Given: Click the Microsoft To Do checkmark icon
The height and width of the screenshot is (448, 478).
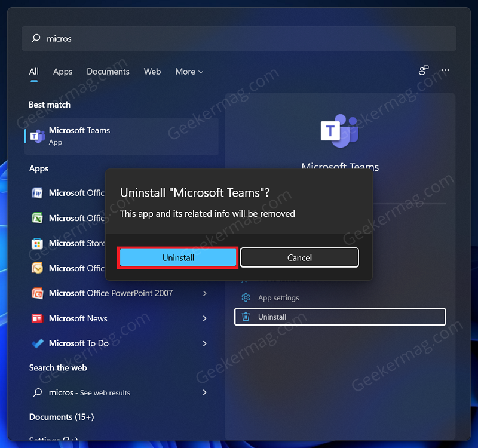Looking at the screenshot, I should tap(37, 343).
